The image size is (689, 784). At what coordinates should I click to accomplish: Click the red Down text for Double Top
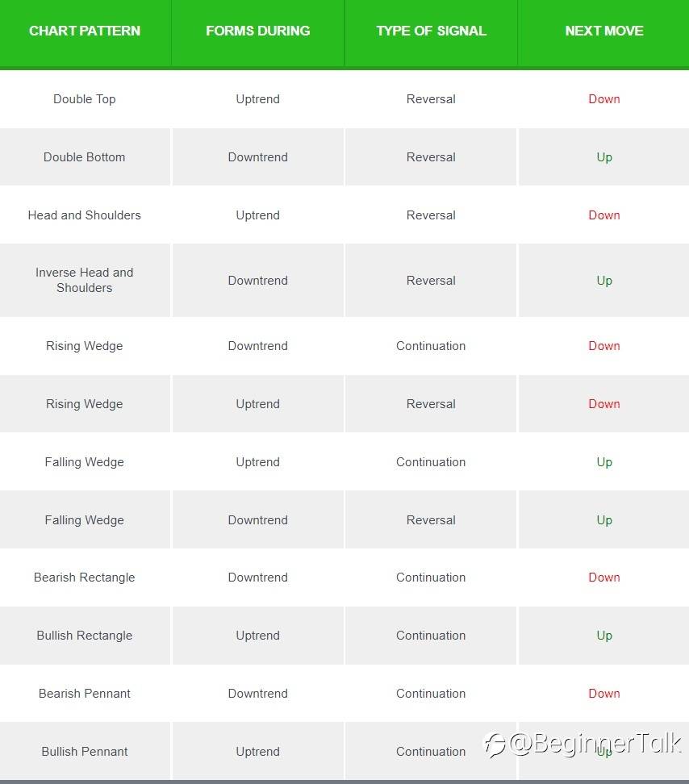pyautogui.click(x=604, y=99)
